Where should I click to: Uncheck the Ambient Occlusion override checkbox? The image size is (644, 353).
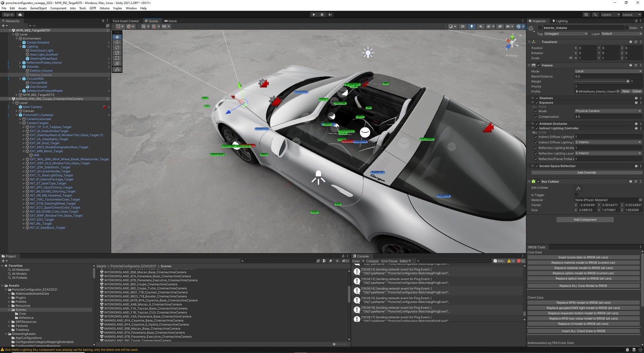(x=537, y=124)
